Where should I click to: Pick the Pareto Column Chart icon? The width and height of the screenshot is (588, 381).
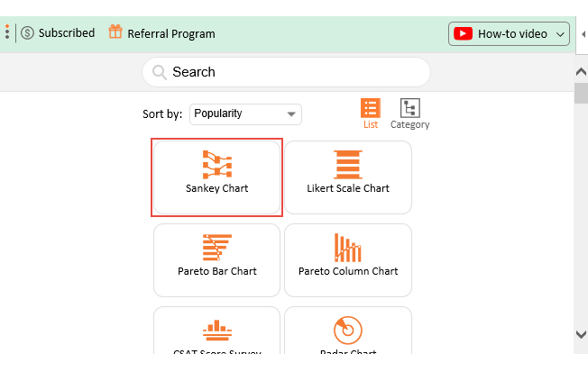pyautogui.click(x=347, y=248)
